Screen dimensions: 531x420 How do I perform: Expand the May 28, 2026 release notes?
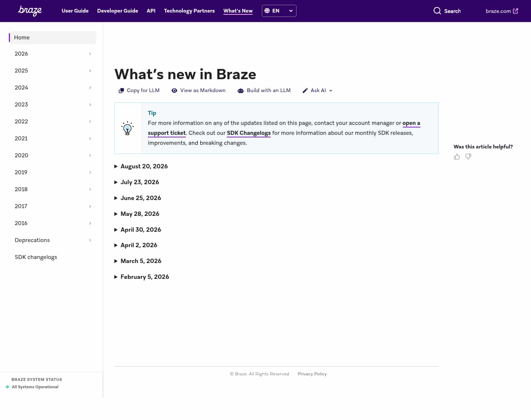(137, 214)
